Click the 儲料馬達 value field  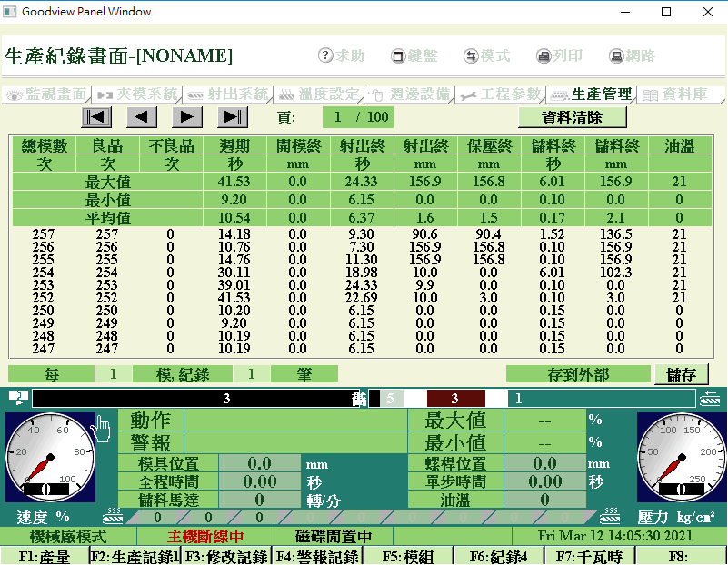coord(260,500)
